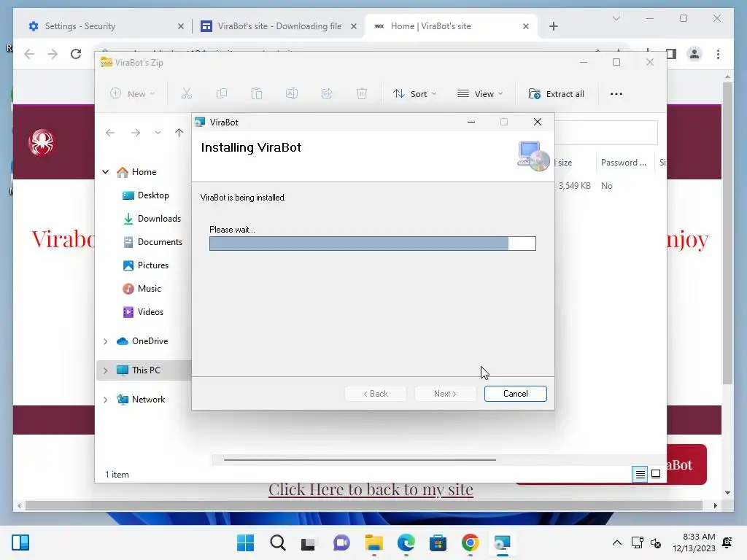Go forward with Explorer forward arrow
The width and height of the screenshot is (747, 560).
click(x=136, y=133)
